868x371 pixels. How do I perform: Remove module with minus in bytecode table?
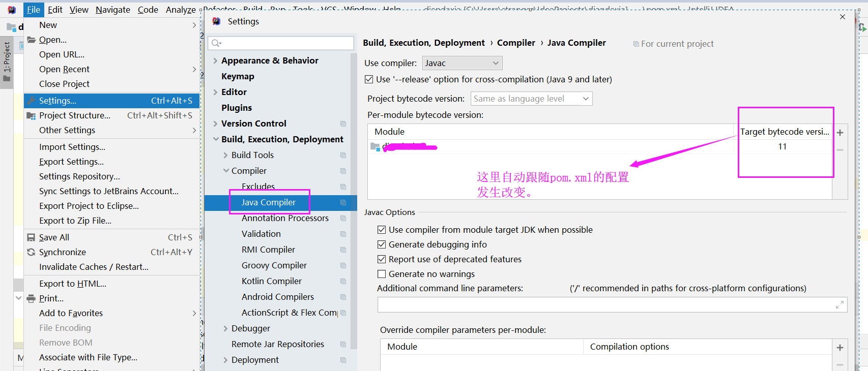point(840,150)
